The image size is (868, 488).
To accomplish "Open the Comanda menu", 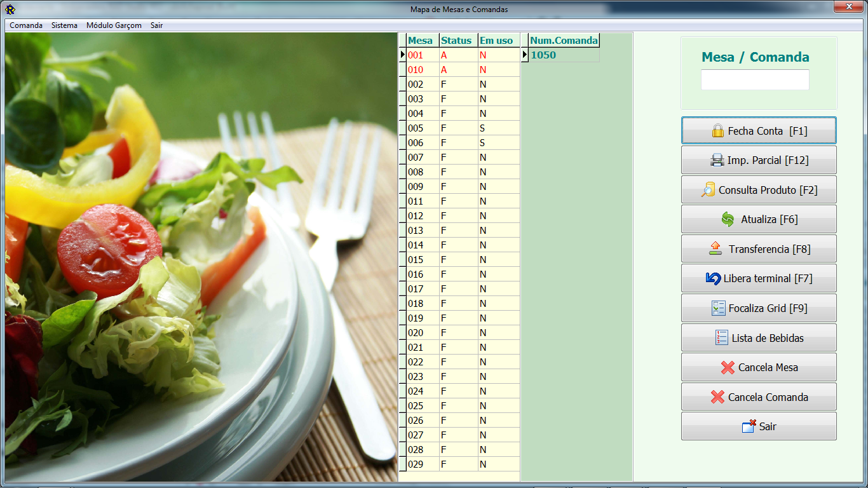I will [26, 25].
